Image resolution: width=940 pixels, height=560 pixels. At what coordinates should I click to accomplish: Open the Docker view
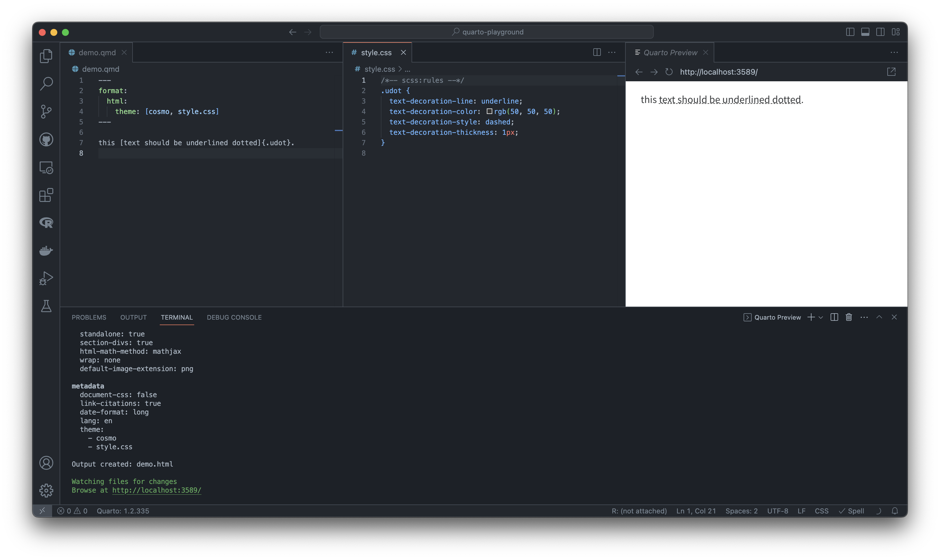(x=46, y=250)
